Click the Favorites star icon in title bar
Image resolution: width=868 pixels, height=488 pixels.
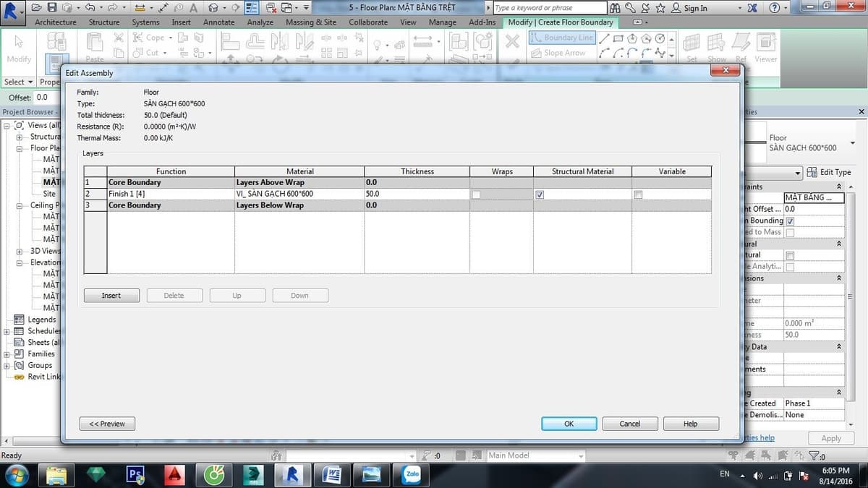coord(660,8)
